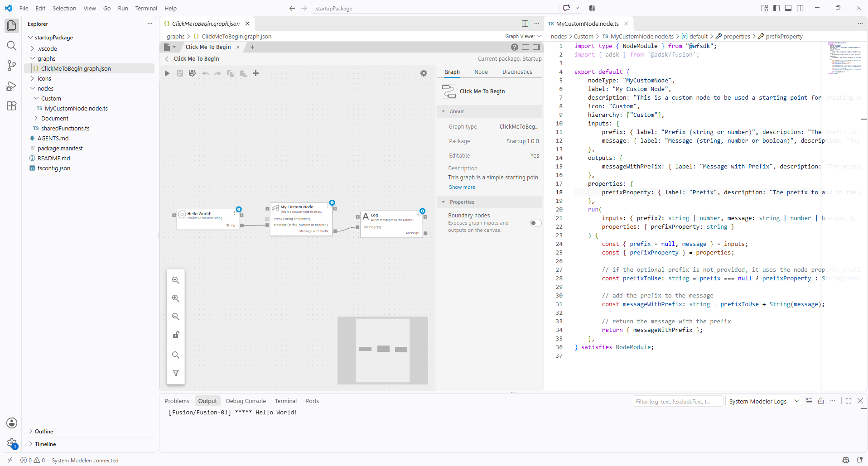Click the canvas lock icon
Viewport: 868px width, 466px height.
pyautogui.click(x=176, y=335)
